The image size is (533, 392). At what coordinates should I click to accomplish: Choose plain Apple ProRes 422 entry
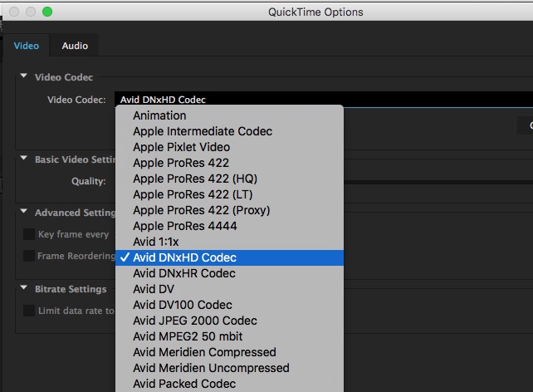[229, 163]
